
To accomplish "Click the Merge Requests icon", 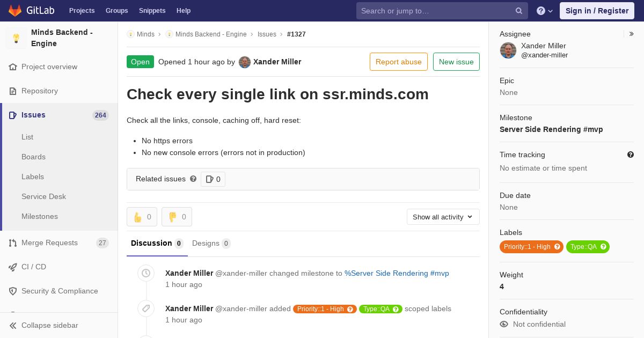I will pos(13,243).
